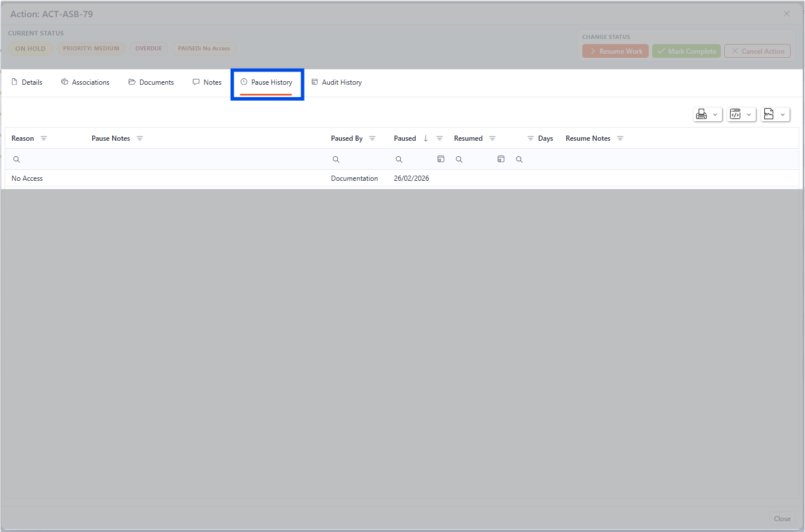Expand the code export dropdown
Image resolution: width=805 pixels, height=532 pixels.
point(741,114)
